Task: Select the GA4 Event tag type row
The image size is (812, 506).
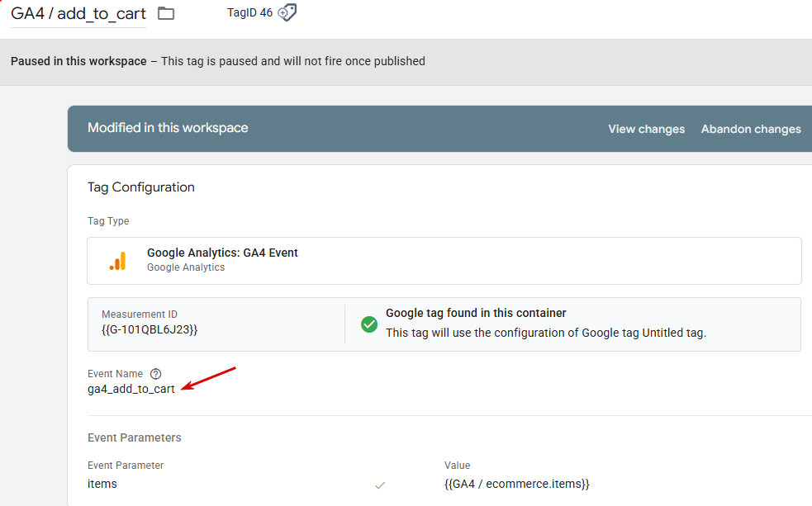Action: 444,261
